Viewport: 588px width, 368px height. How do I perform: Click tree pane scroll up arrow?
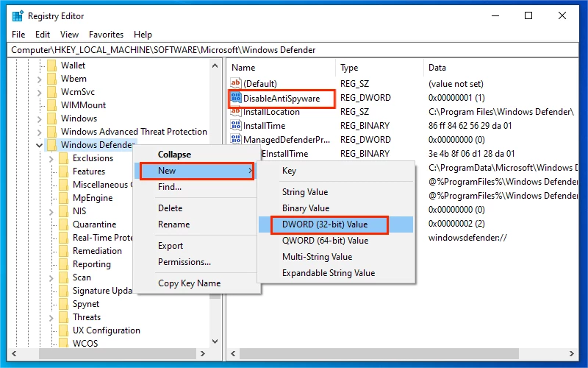click(x=215, y=66)
